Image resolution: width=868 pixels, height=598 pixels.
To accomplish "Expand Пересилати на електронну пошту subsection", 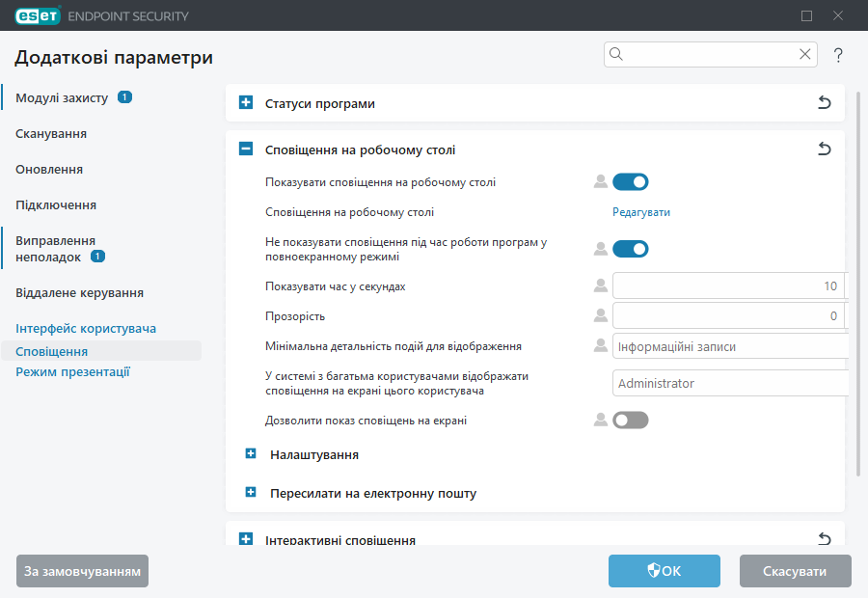I will click(x=251, y=493).
